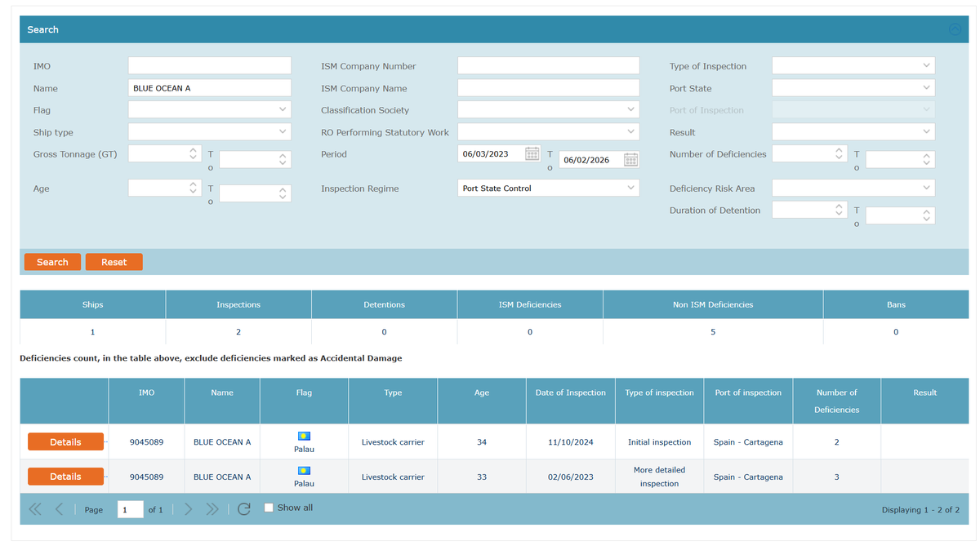Go to the previous results page
The image size is (980, 550).
60,509
